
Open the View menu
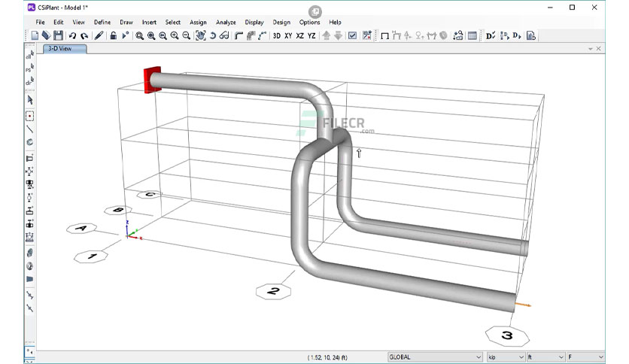(x=78, y=22)
